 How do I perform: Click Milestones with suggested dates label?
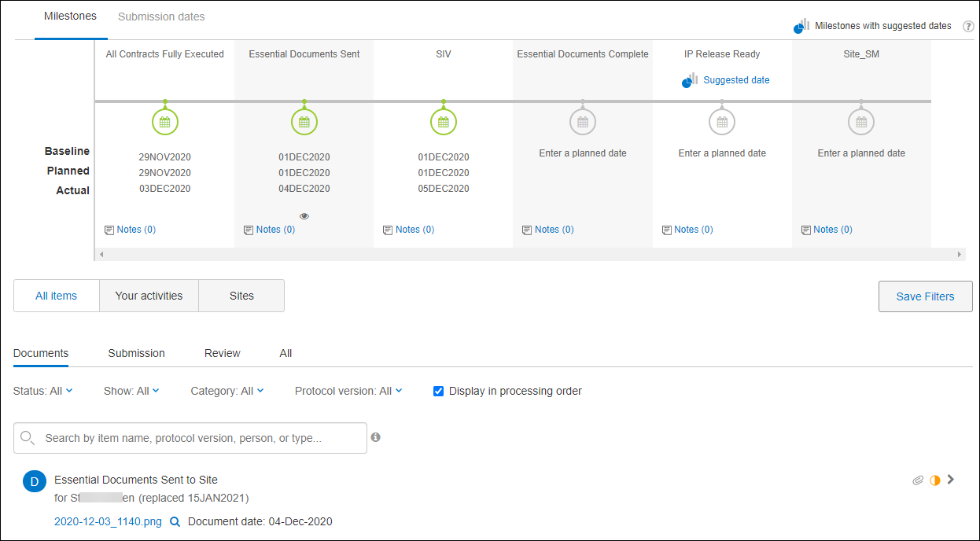pyautogui.click(x=883, y=26)
